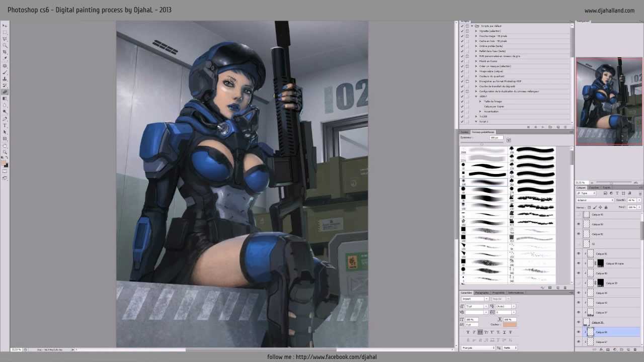Viewport: 644px width, 362px height.
Task: Switch to the Informations tab
Action: [516, 293]
